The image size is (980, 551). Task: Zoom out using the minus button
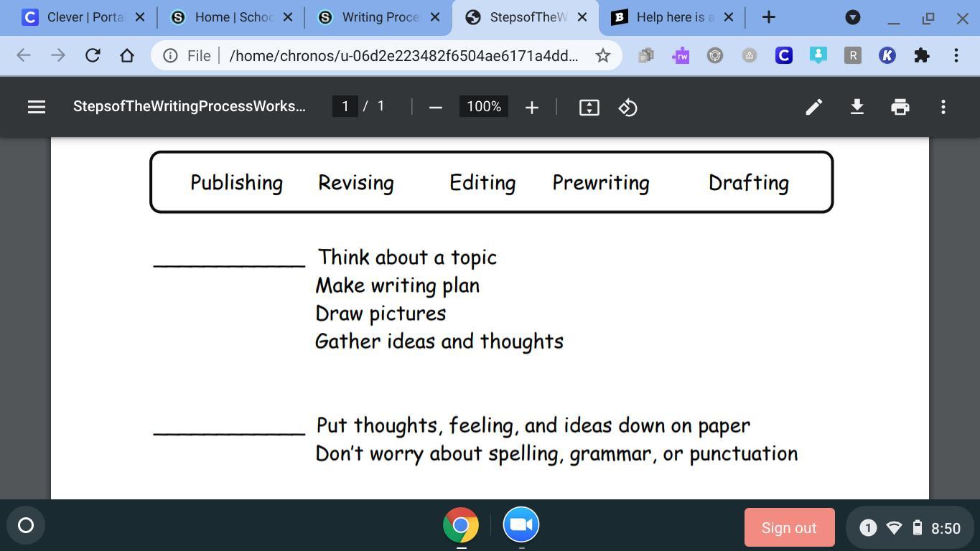(x=435, y=107)
